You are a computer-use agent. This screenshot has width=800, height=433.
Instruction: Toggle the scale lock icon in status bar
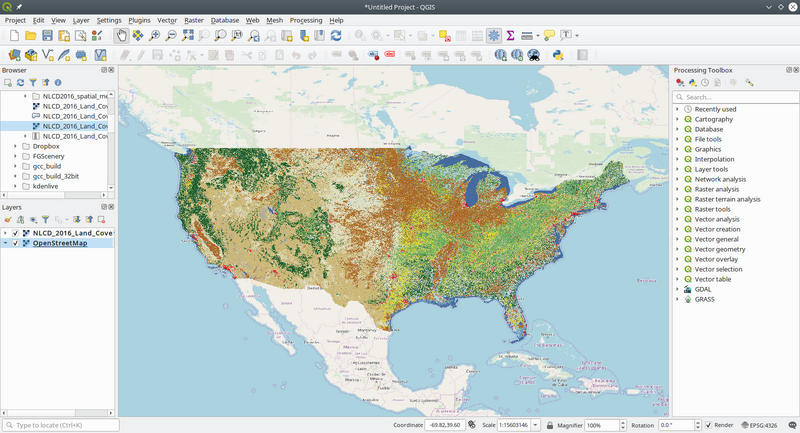[x=549, y=425]
